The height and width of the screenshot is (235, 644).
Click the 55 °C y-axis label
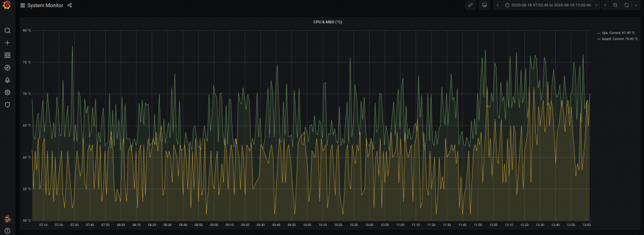[x=26, y=189]
